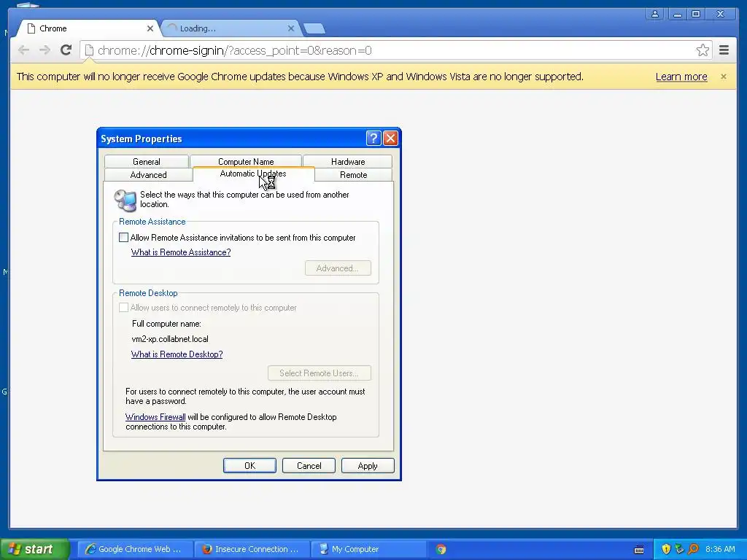Image resolution: width=747 pixels, height=560 pixels.
Task: Click the taskbar clock showing 8:36 AM
Action: (x=720, y=549)
